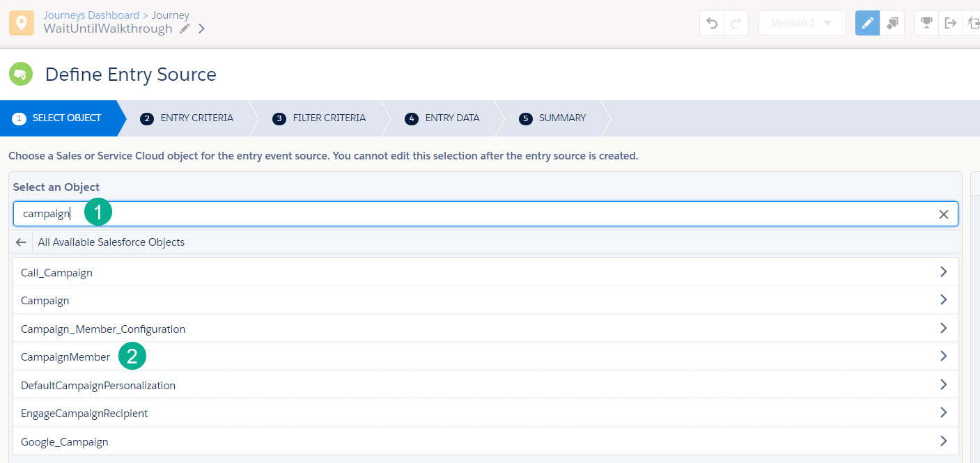Open the Summary step tab
The width and height of the screenshot is (980, 463).
pyautogui.click(x=554, y=118)
